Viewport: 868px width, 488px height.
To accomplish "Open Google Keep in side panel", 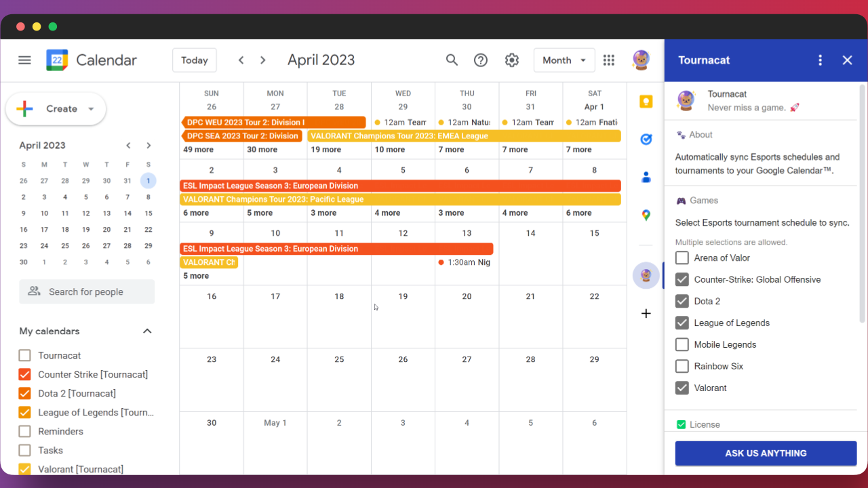I will pos(646,102).
